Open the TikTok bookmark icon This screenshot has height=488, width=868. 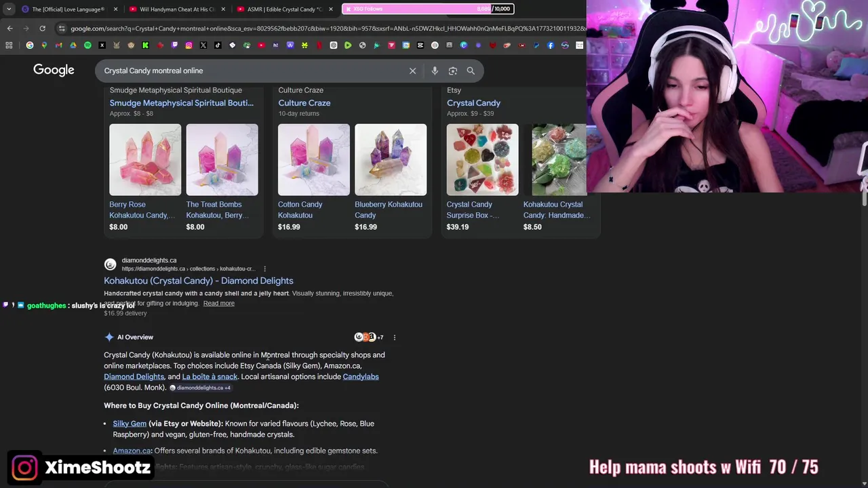218,45
